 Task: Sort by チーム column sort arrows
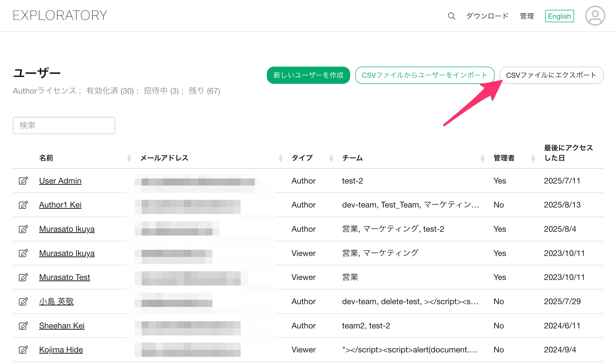pyautogui.click(x=482, y=158)
